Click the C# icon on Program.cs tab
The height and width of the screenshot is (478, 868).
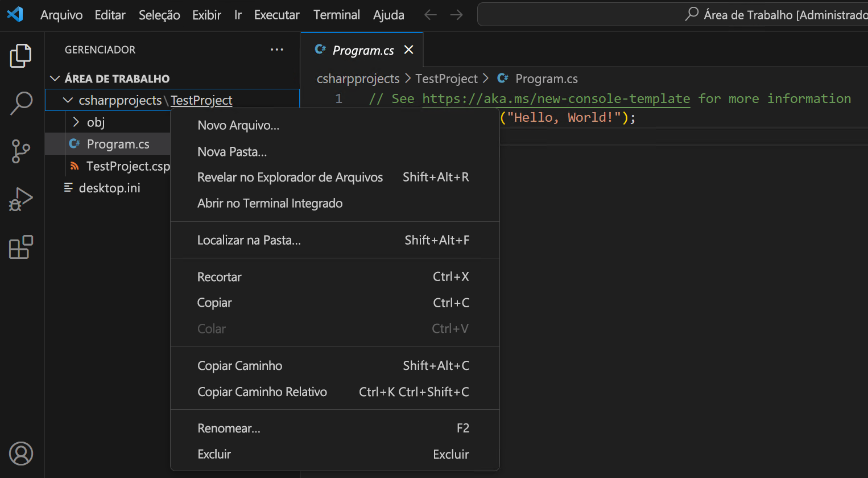[320, 50]
